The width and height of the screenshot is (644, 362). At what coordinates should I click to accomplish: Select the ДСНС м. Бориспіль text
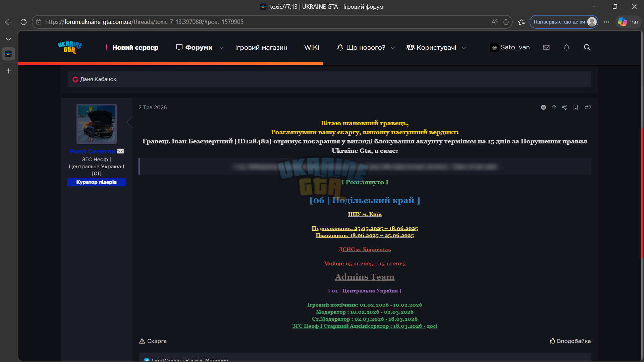365,250
